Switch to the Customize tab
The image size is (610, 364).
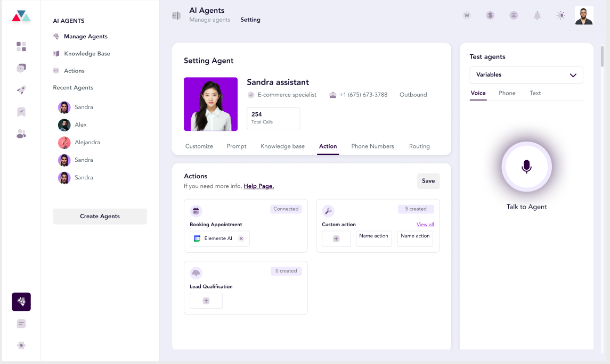199,146
